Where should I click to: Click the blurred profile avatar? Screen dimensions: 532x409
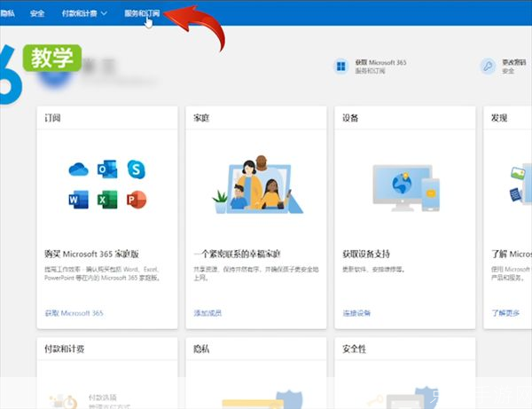54,75
